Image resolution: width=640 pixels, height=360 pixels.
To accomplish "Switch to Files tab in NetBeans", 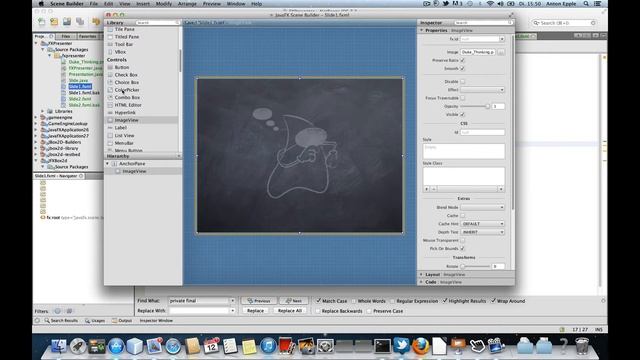I will (66, 36).
